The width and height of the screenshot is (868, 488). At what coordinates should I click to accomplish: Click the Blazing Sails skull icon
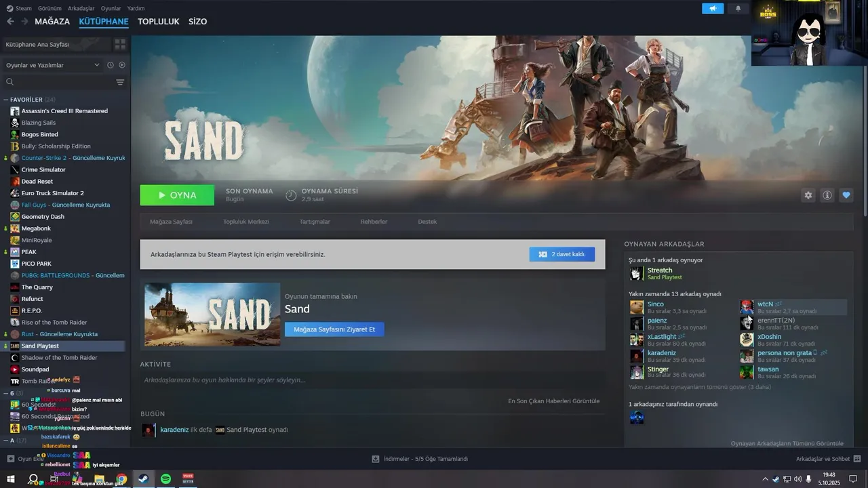coord(15,123)
